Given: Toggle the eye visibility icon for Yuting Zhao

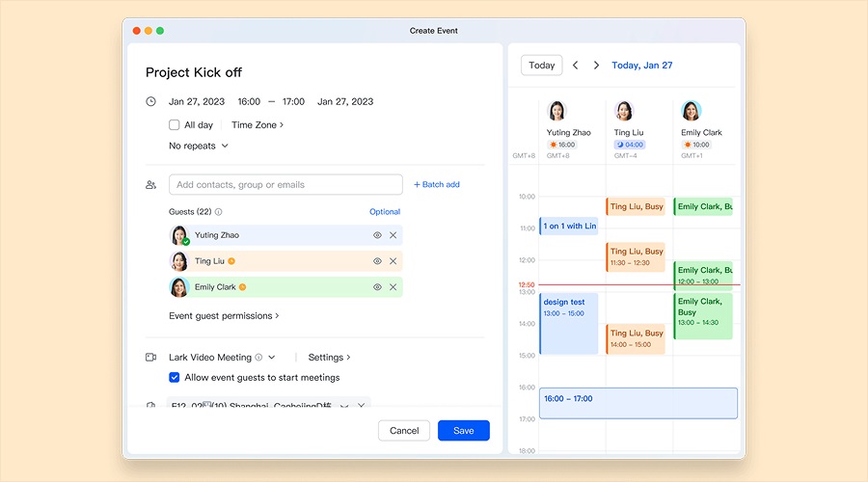Looking at the screenshot, I should point(377,235).
